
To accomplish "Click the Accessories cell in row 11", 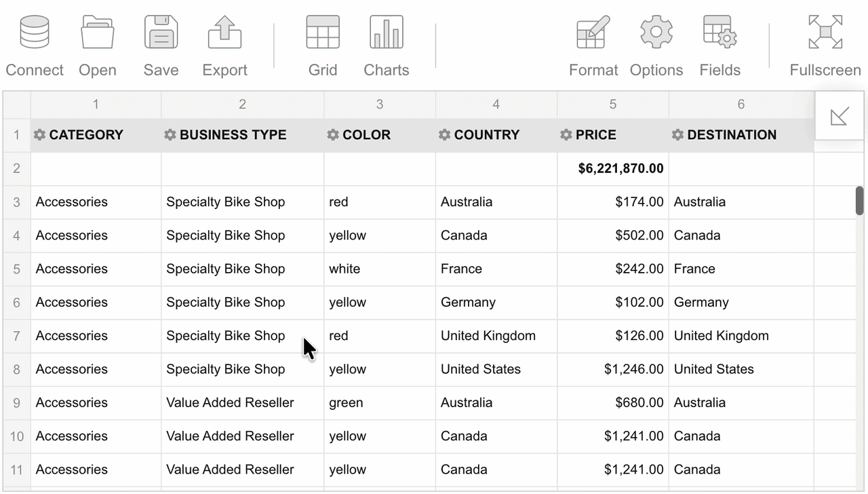I will 96,470.
